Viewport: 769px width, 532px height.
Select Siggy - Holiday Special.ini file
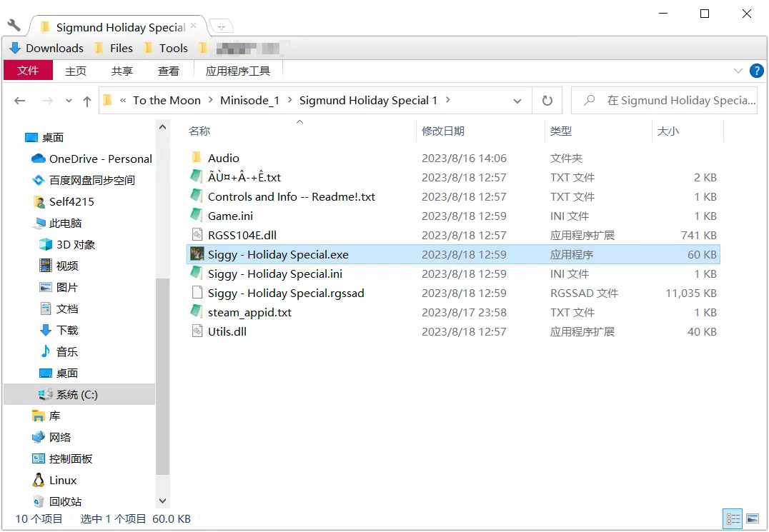275,273
